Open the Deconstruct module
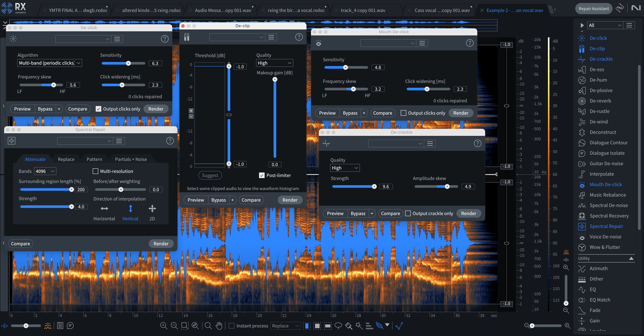The height and width of the screenshot is (336, 644). click(x=603, y=132)
